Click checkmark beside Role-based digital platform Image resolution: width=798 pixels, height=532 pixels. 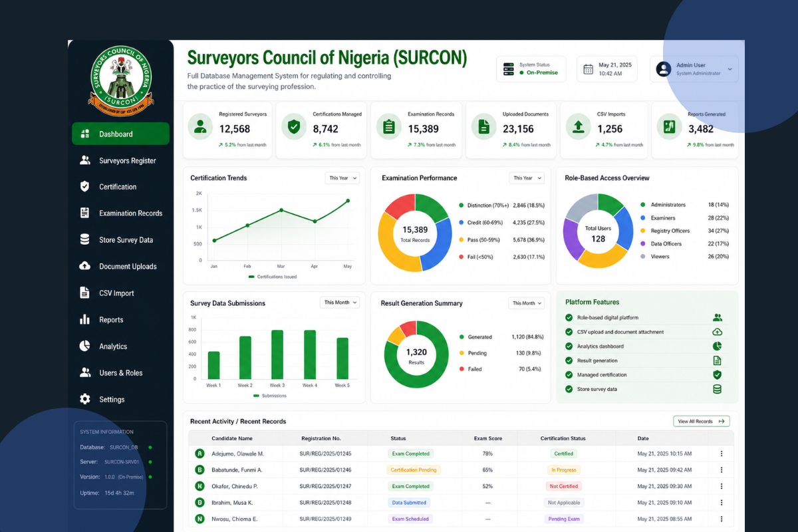tap(569, 318)
